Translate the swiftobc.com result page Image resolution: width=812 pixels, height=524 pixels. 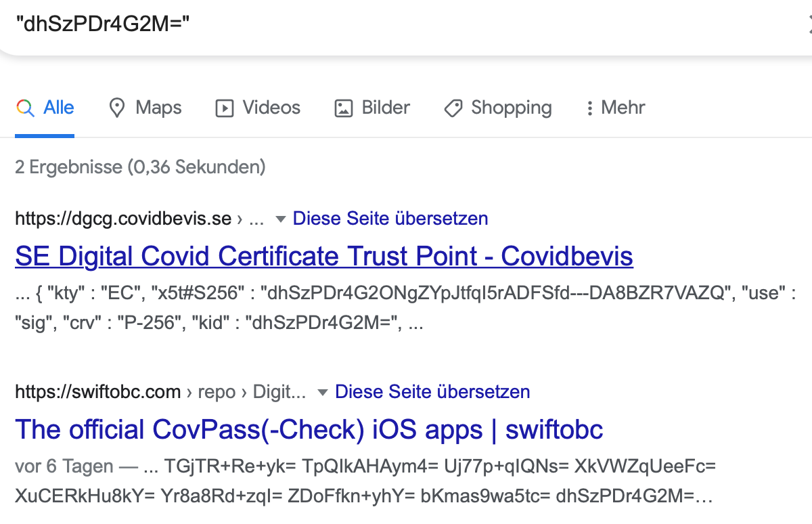[432, 391]
